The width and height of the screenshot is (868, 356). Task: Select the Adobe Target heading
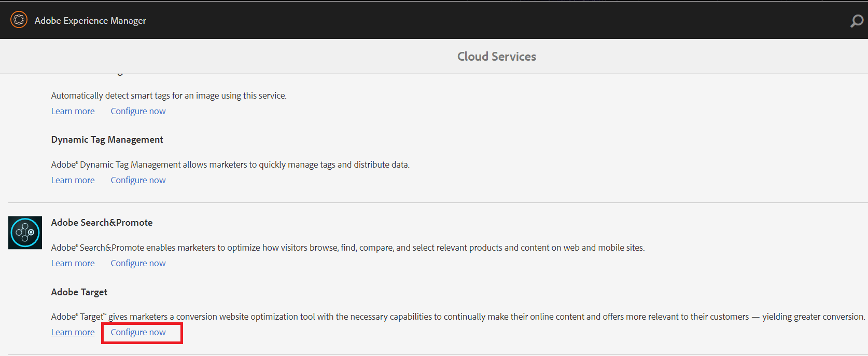79,292
